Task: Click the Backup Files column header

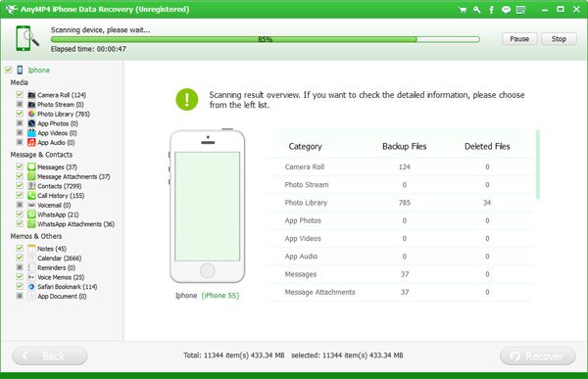Action: coord(404,146)
